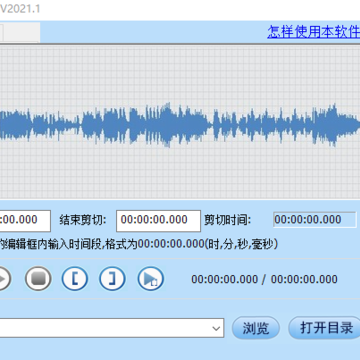Click the 结束剪切 time input field

coord(158,221)
